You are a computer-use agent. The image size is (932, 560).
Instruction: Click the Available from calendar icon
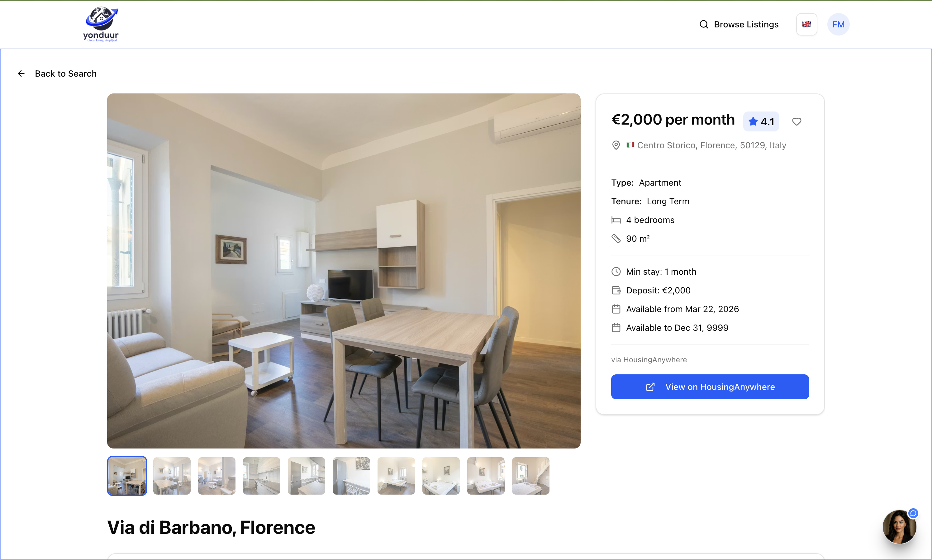coord(616,309)
